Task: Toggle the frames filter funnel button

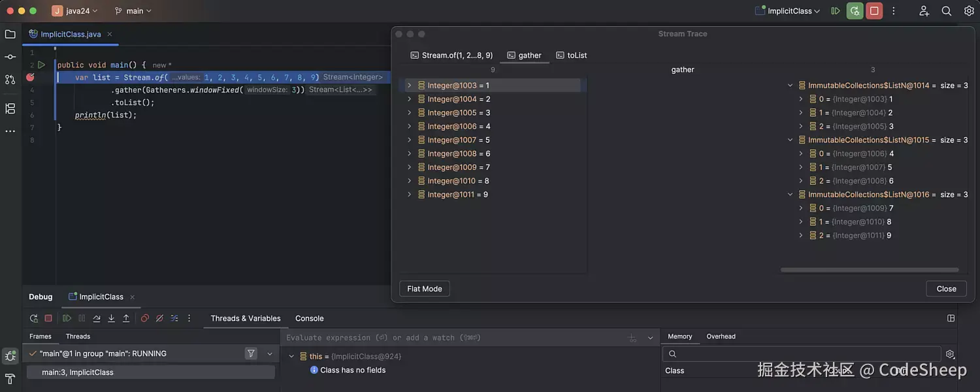Action: [x=251, y=353]
